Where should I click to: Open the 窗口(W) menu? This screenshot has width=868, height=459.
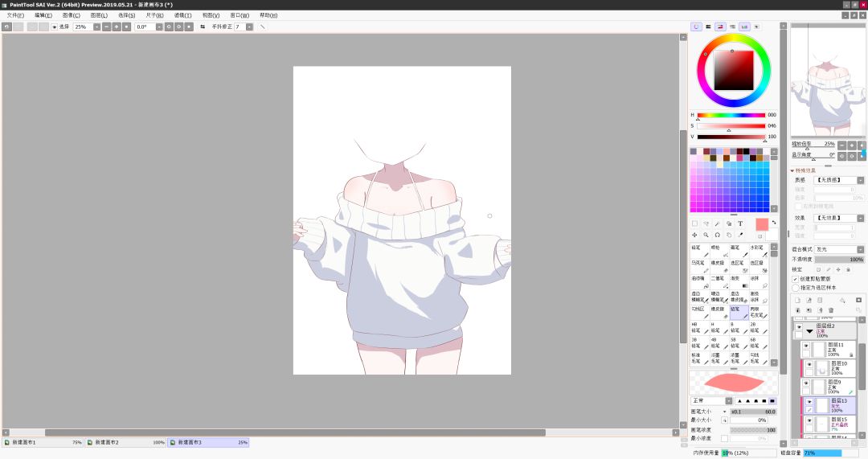pyautogui.click(x=240, y=15)
